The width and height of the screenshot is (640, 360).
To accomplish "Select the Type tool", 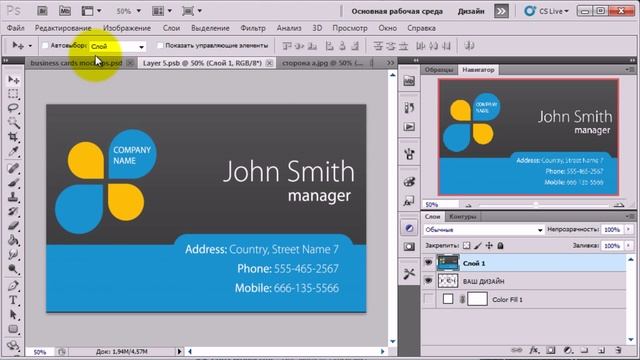I will point(13,300).
